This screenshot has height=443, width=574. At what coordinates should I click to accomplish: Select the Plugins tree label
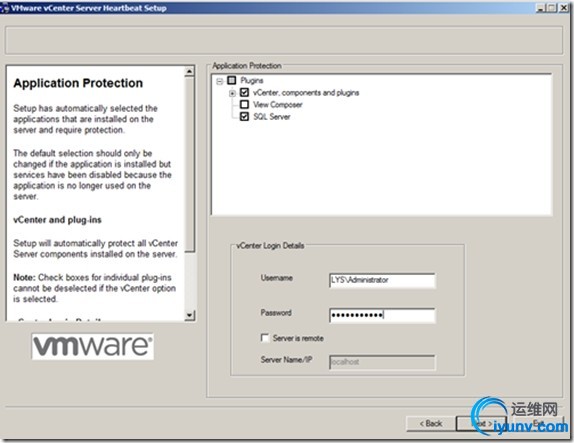(x=251, y=80)
